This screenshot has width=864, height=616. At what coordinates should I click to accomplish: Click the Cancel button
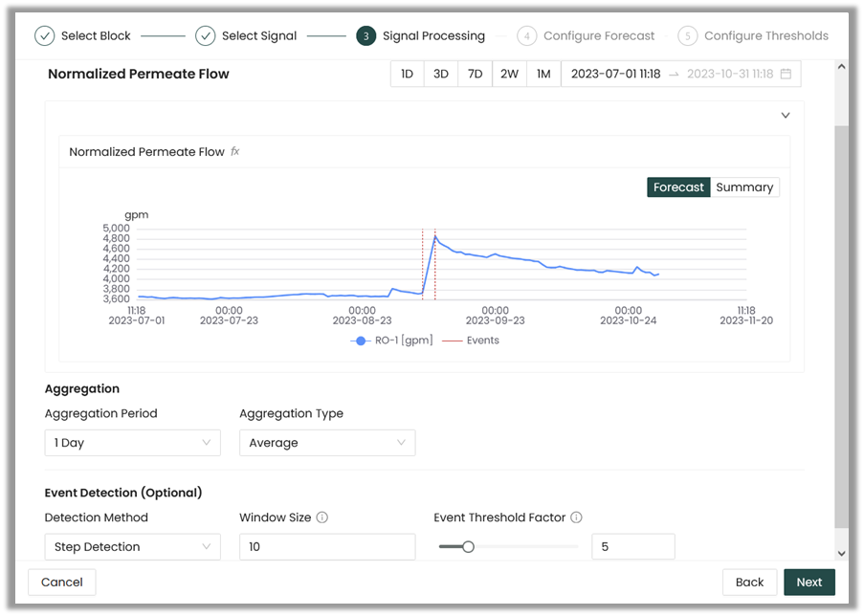62,583
